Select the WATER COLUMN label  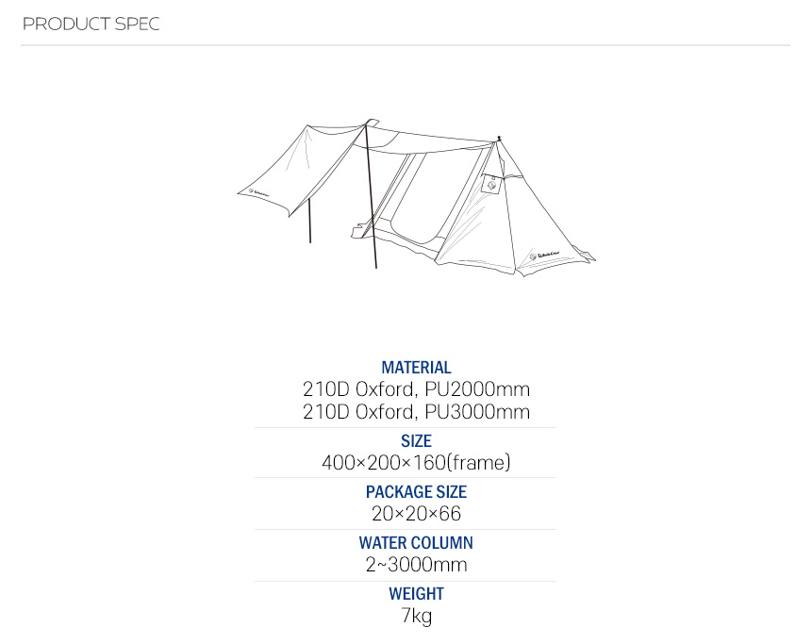pyautogui.click(x=416, y=543)
